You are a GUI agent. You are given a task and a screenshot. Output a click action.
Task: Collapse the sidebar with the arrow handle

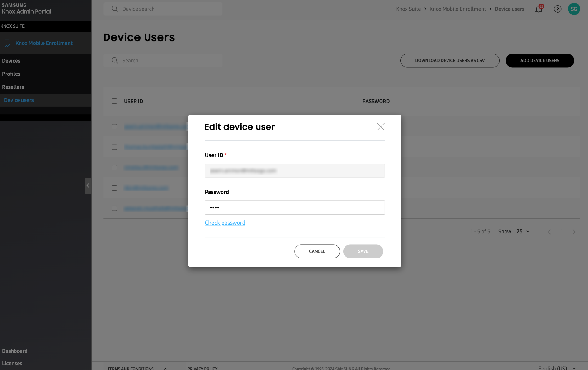pos(88,186)
